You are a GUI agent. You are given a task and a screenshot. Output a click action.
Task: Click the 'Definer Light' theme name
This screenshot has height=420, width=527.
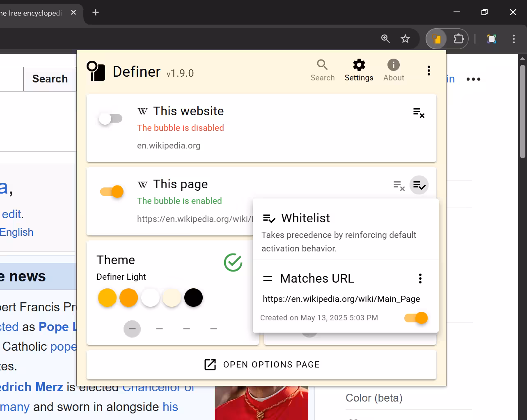point(121,277)
